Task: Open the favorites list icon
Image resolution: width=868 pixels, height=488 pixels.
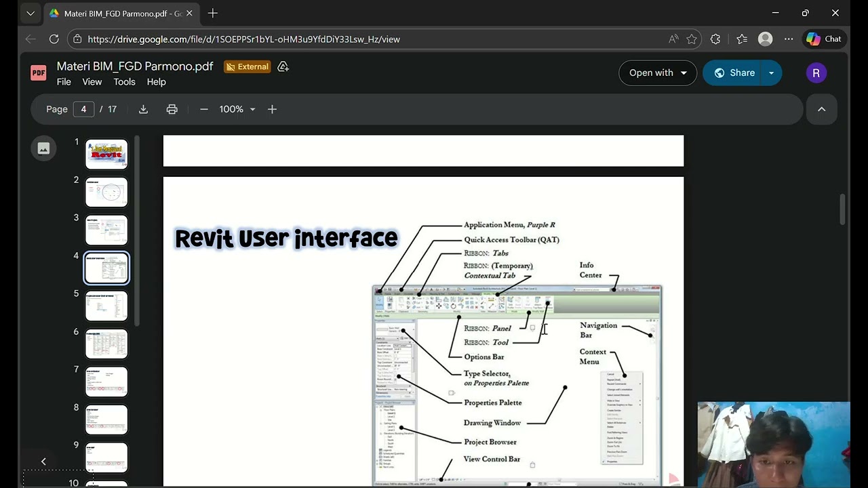Action: pos(742,39)
